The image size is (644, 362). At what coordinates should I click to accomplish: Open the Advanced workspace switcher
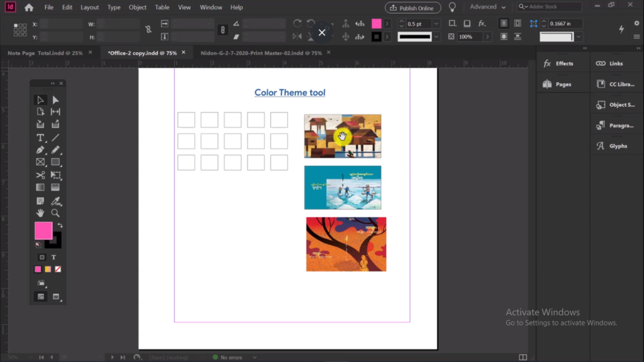(x=487, y=7)
